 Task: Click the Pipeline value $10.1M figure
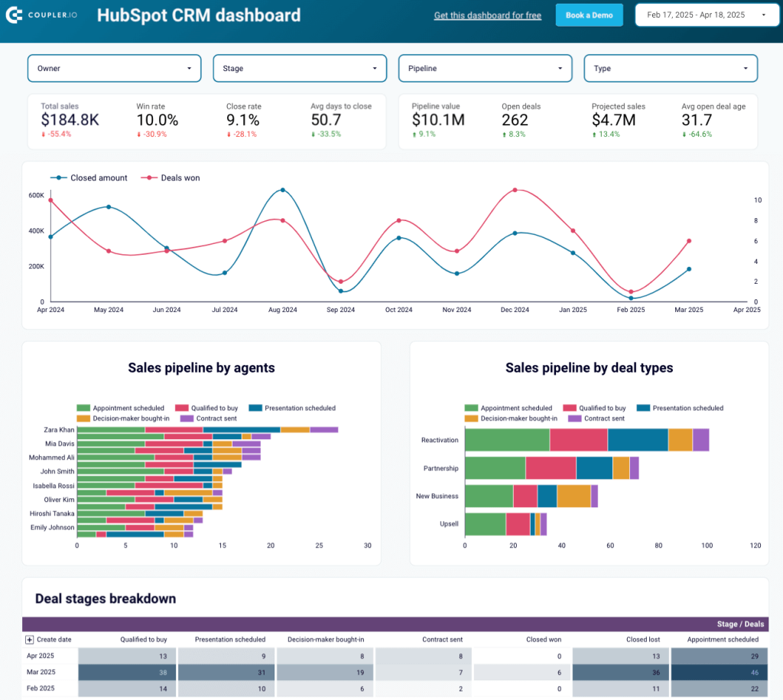(x=438, y=120)
